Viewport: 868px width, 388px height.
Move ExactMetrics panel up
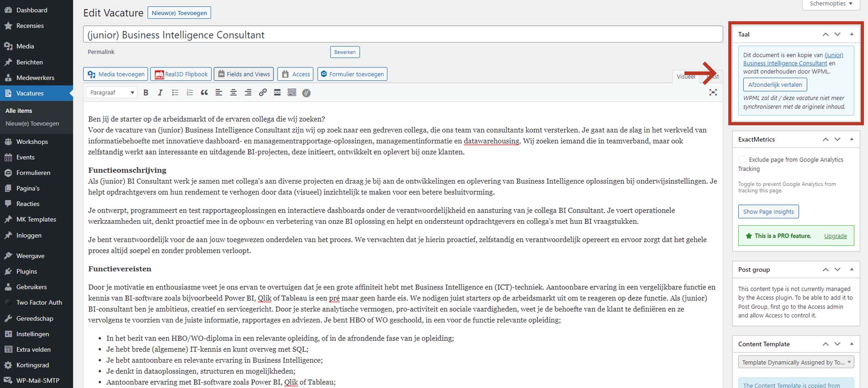click(826, 139)
